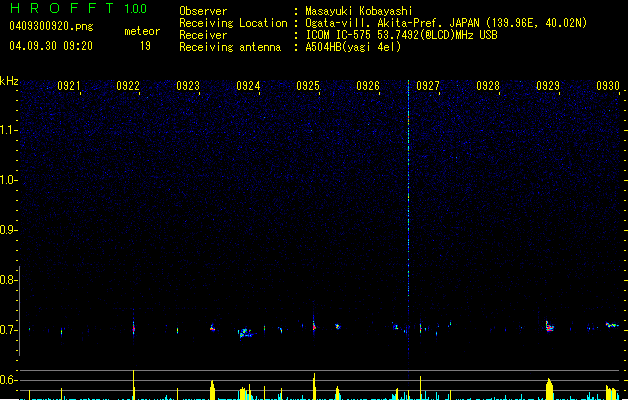The image size is (629, 400).
Task: Click the 1.0 kHz axis label
Action: (x=8, y=180)
